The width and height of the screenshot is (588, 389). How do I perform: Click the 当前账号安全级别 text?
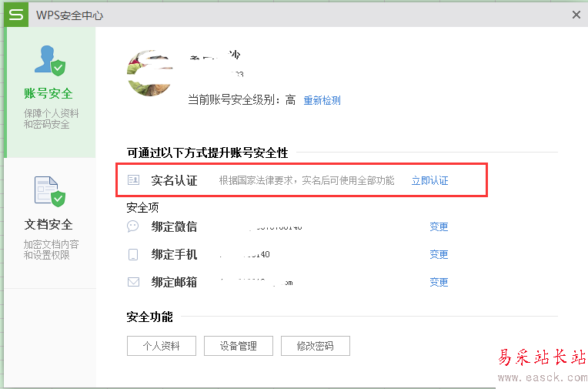(242, 100)
